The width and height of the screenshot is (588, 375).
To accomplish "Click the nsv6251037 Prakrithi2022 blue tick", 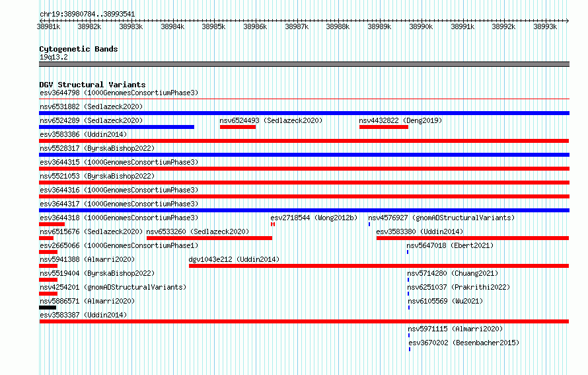I will tap(408, 294).
